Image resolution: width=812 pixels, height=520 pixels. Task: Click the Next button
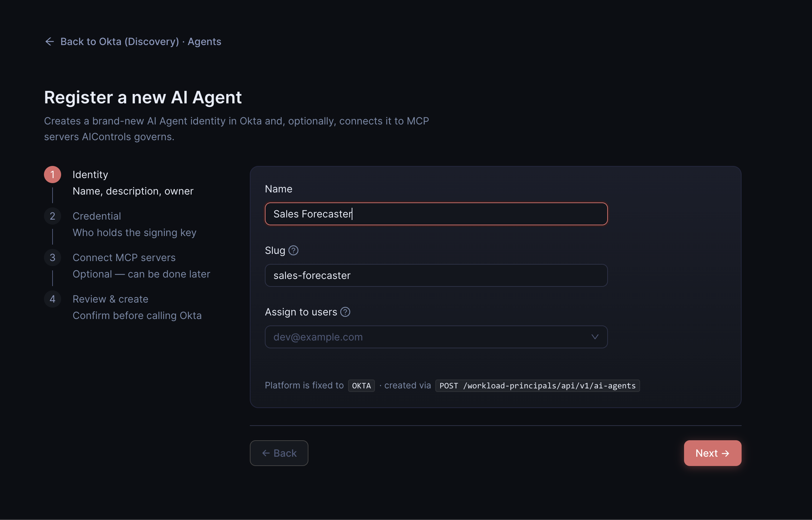[x=713, y=453]
